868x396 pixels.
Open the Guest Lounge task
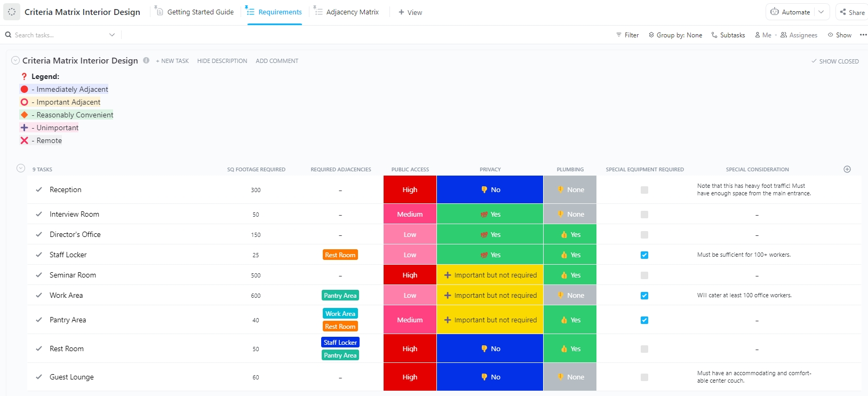coord(71,377)
